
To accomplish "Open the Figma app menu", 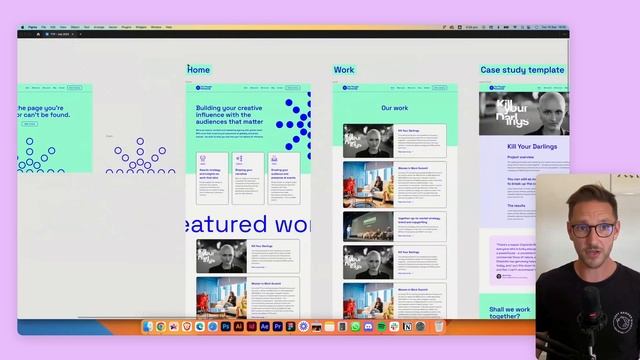I will tap(32, 27).
